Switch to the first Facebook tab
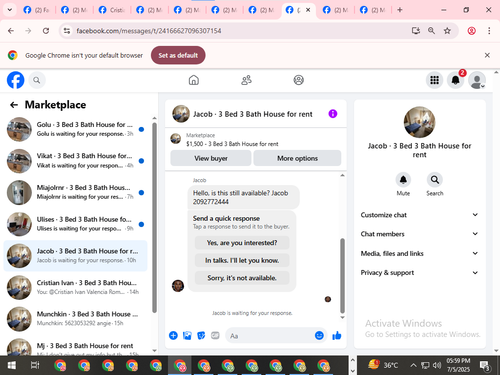Screen dimensions: 500x375 pos(36,10)
